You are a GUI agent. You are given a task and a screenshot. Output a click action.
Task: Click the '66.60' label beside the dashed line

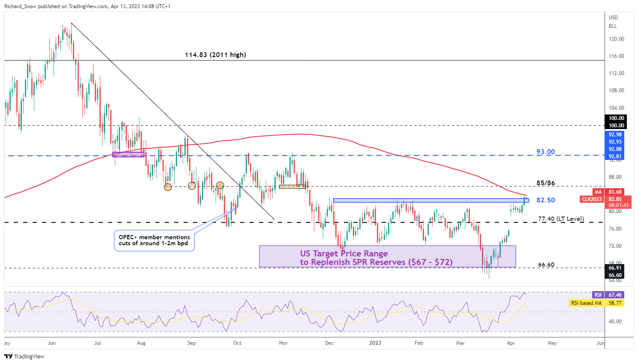point(546,265)
